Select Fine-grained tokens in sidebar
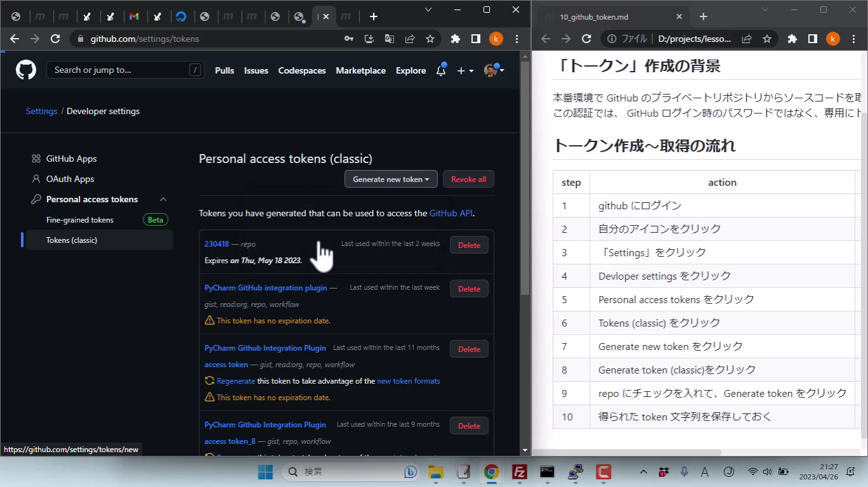Image resolution: width=868 pixels, height=487 pixels. pos(80,220)
